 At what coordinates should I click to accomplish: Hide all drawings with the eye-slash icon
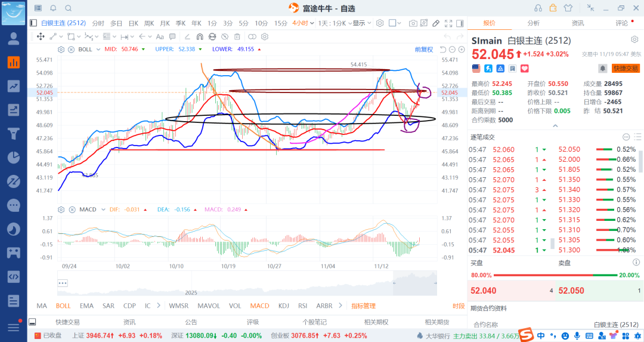225,36
